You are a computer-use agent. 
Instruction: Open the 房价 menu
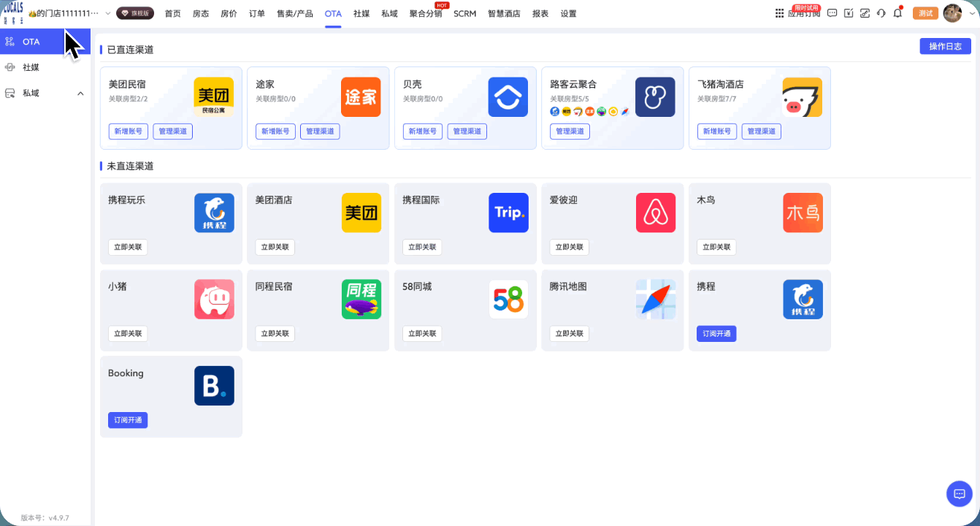click(x=229, y=14)
